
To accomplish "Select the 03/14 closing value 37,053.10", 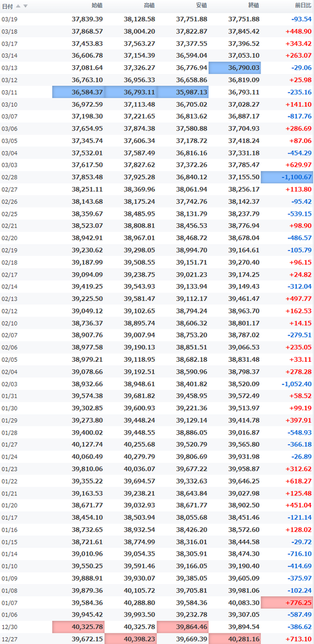I will pos(244,56).
